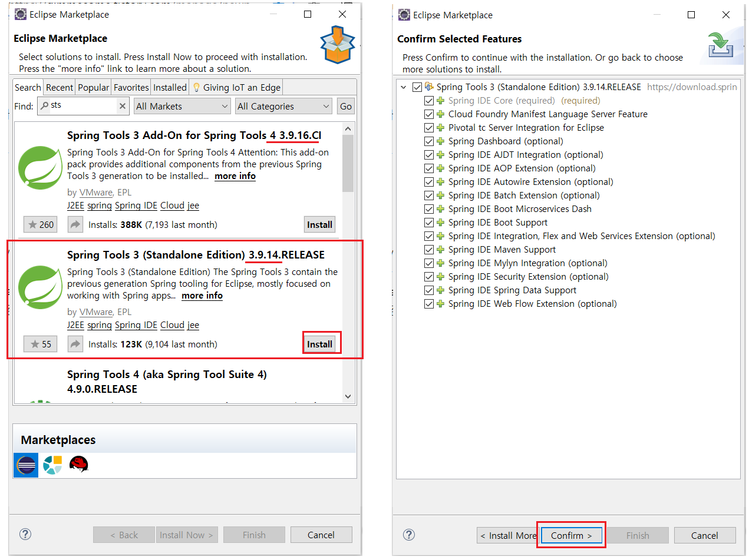Click the help icon in Confirm Selected Features dialog
The image size is (749, 560).
pyautogui.click(x=409, y=535)
